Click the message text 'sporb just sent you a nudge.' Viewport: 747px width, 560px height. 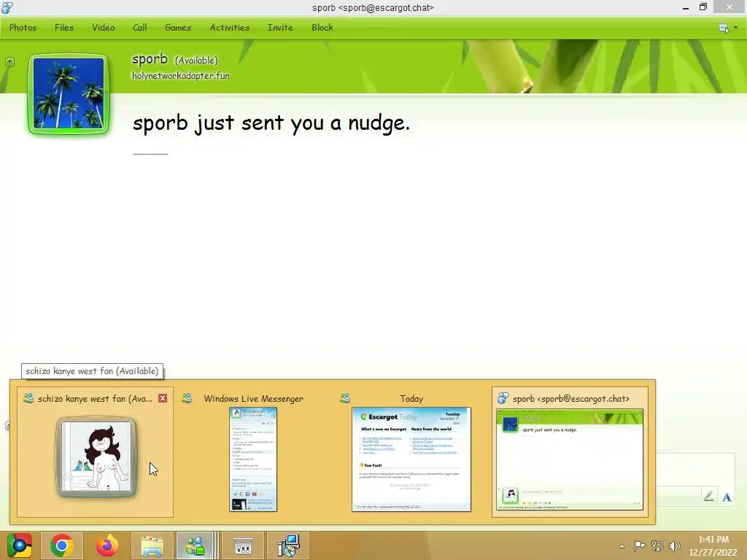(x=271, y=123)
